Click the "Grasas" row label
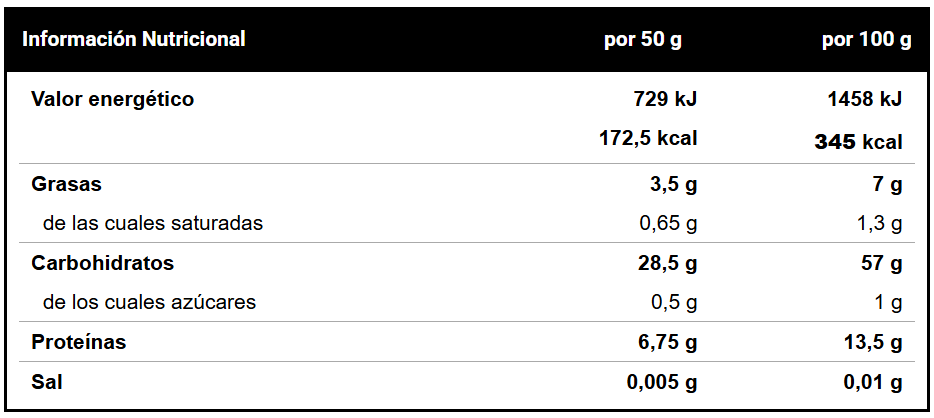Viewport: 934px width, 418px height. pos(67,184)
